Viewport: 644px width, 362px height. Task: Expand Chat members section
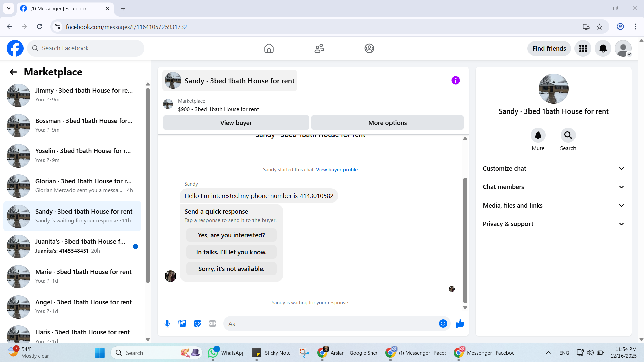point(553,187)
